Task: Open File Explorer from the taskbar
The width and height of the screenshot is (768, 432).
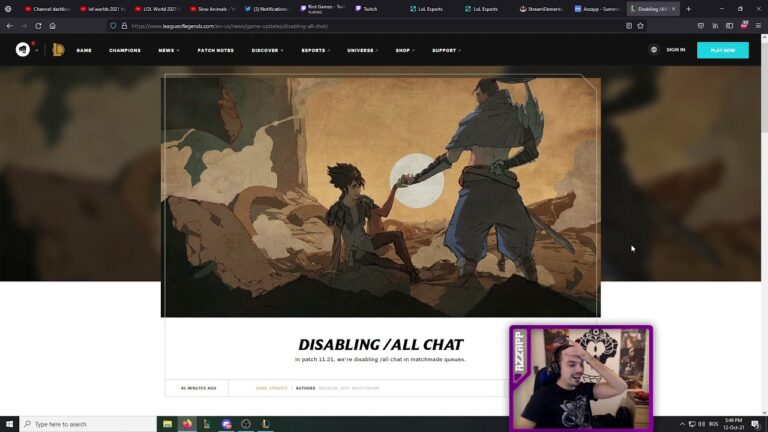Action: tap(168, 424)
